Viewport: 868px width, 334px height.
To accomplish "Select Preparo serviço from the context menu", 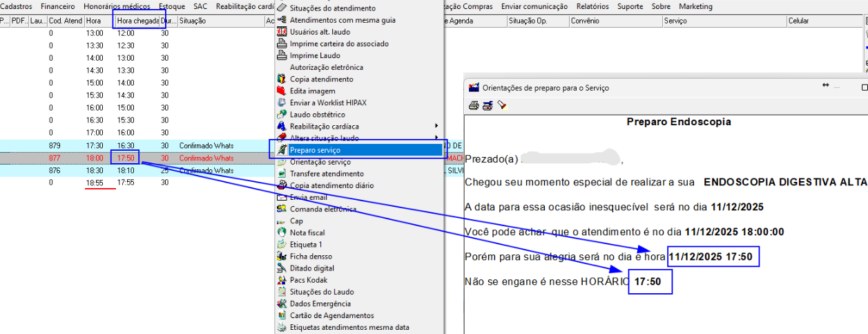I will pos(315,150).
